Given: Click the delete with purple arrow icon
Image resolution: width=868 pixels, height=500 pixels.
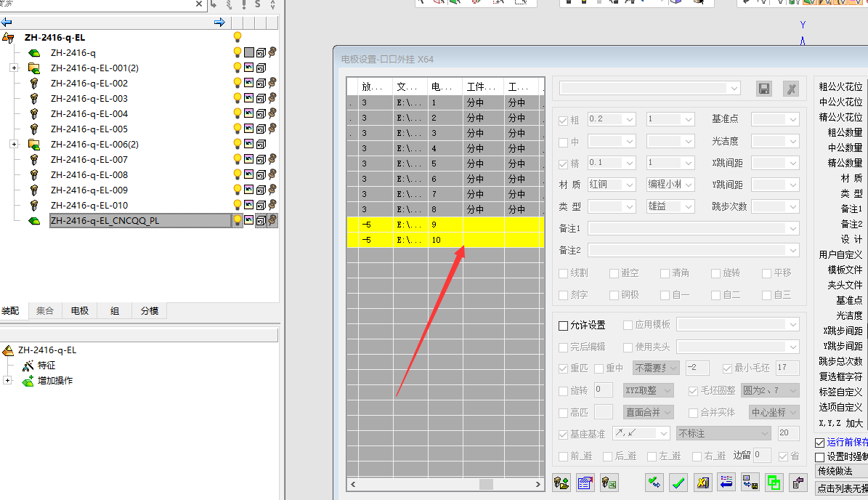Looking at the screenshot, I should click(798, 483).
